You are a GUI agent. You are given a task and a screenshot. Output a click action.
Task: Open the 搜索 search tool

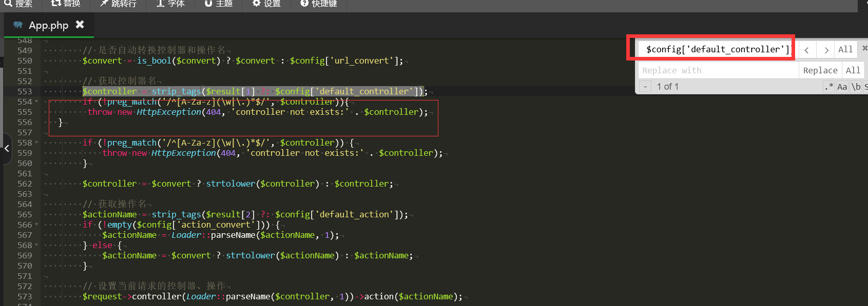[x=18, y=4]
